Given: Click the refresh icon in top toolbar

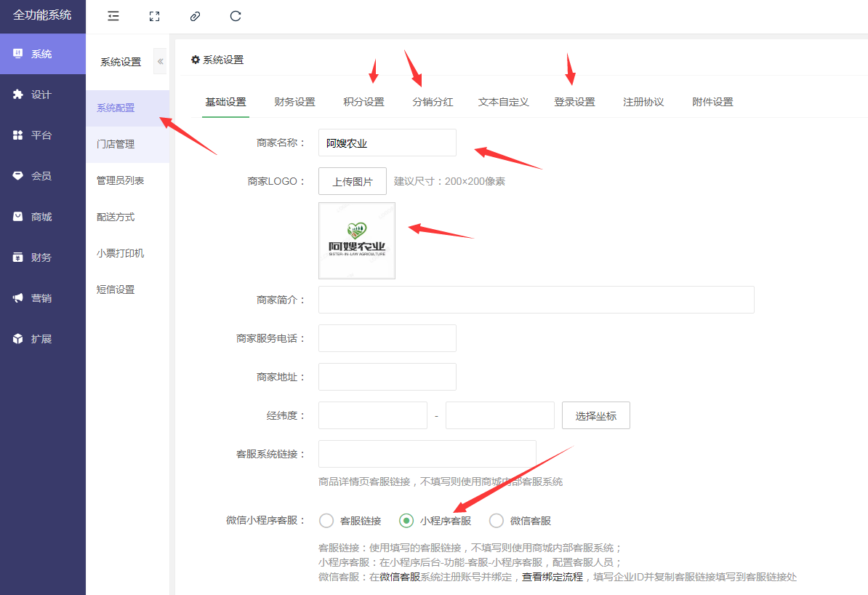Looking at the screenshot, I should point(235,16).
